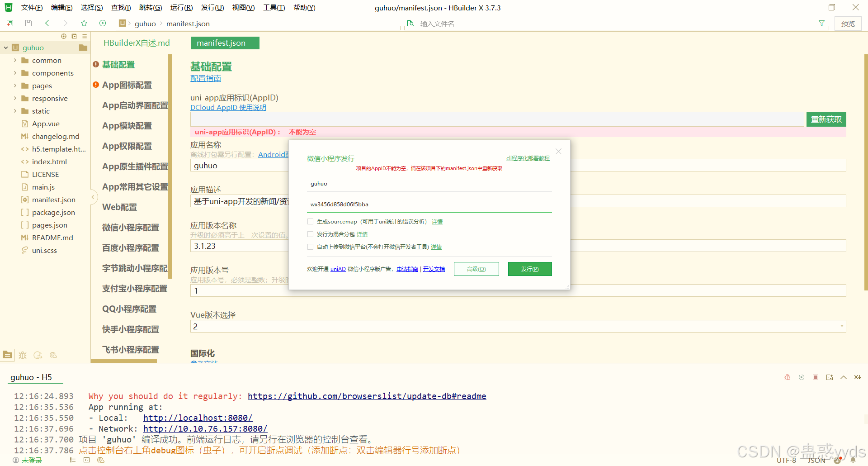Click the save disk icon
The height and width of the screenshot is (466, 868).
[x=28, y=23]
